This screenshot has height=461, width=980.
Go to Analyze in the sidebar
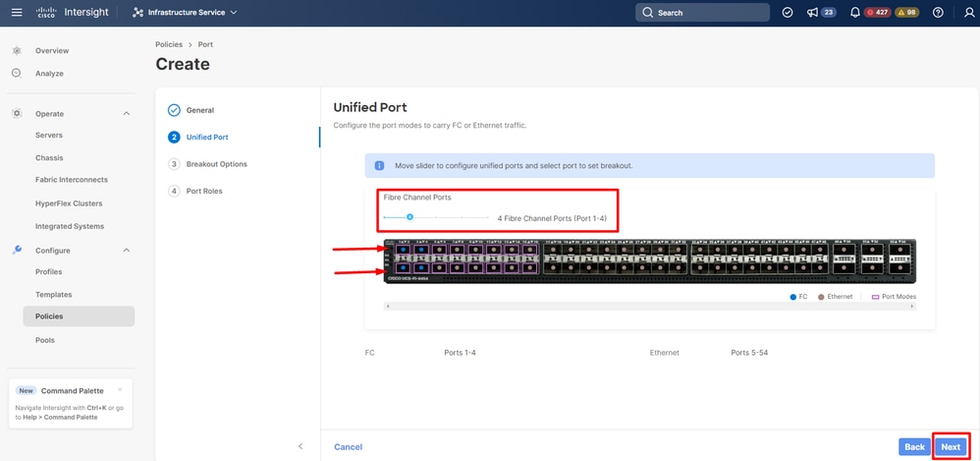point(49,73)
